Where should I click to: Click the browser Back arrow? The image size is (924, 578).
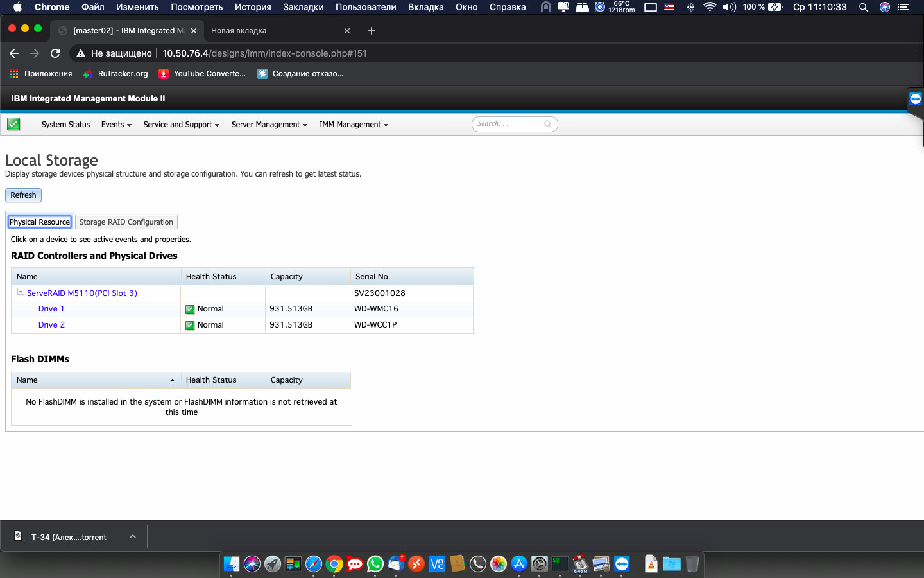click(14, 53)
